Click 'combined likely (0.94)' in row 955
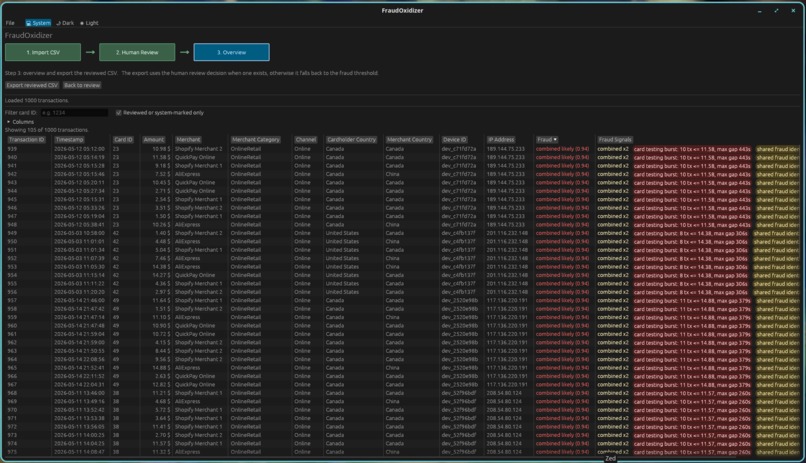Image resolution: width=806 pixels, height=463 pixels. (x=562, y=284)
